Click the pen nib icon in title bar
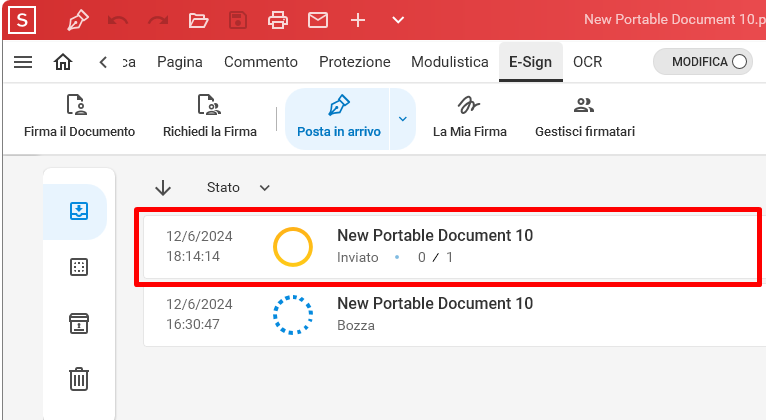 [78, 21]
